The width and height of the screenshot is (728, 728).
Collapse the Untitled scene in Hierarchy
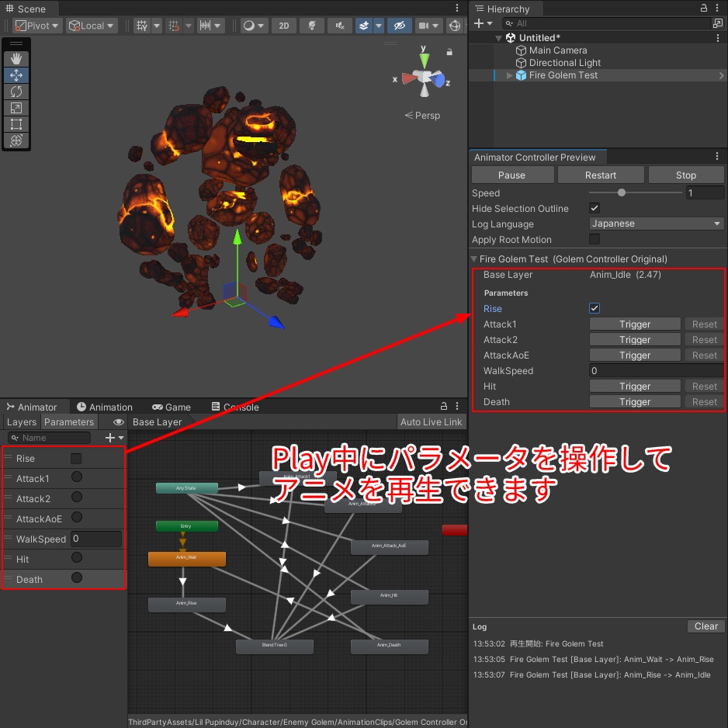click(498, 38)
